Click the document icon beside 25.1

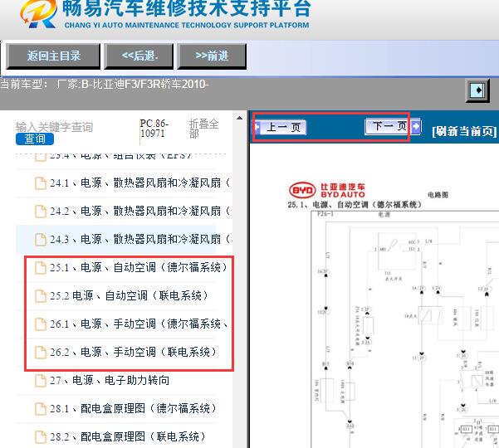pos(41,268)
